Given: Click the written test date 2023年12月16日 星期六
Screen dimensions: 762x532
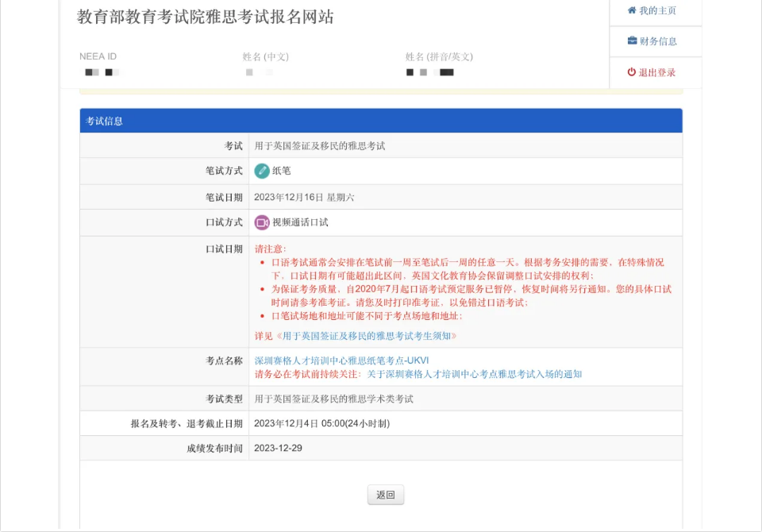Looking at the screenshot, I should pos(304,198).
